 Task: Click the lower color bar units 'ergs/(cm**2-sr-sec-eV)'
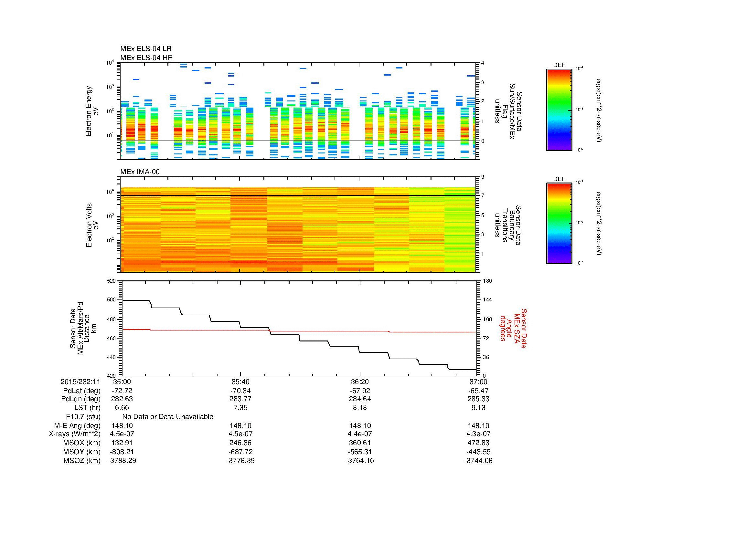(600, 224)
